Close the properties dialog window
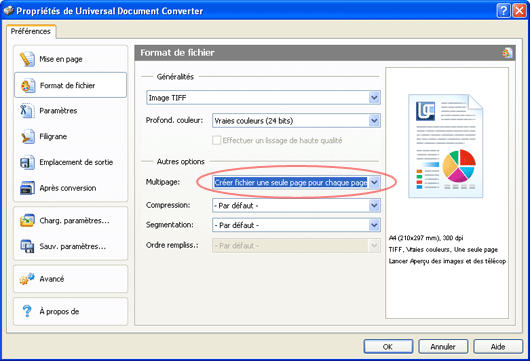530x361 pixels. (519, 11)
